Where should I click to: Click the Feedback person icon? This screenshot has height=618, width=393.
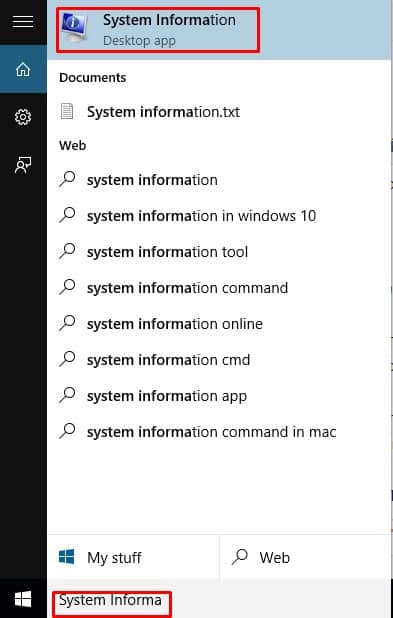[x=23, y=165]
